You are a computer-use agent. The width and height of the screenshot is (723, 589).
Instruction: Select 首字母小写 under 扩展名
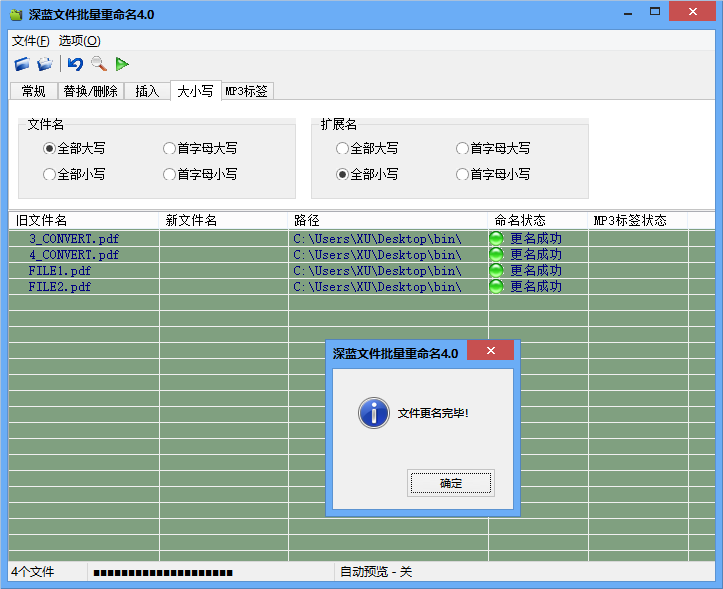(463, 175)
